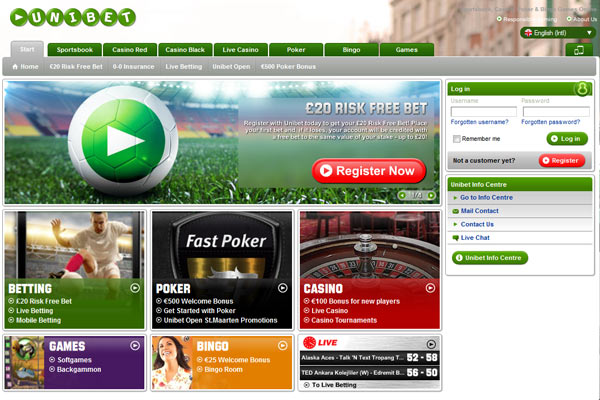600x400 pixels.
Task: Select Unibet Open submenu item
Action: pos(231,67)
